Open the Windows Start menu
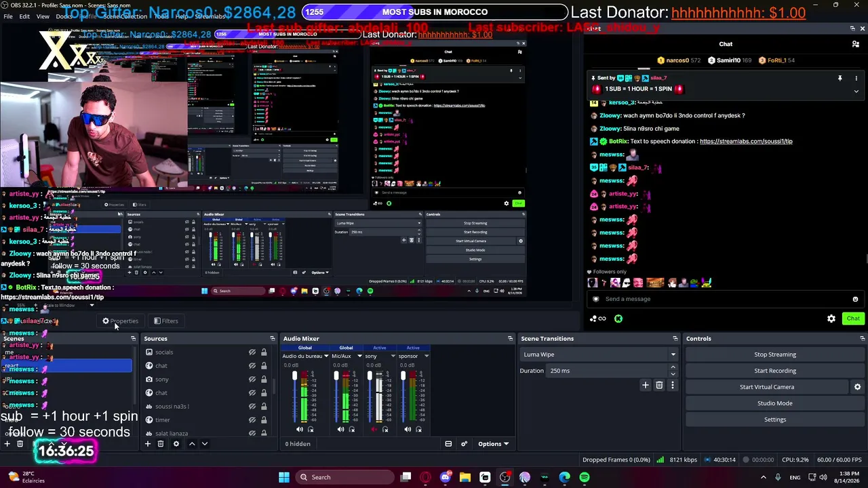The height and width of the screenshot is (488, 868). (284, 477)
